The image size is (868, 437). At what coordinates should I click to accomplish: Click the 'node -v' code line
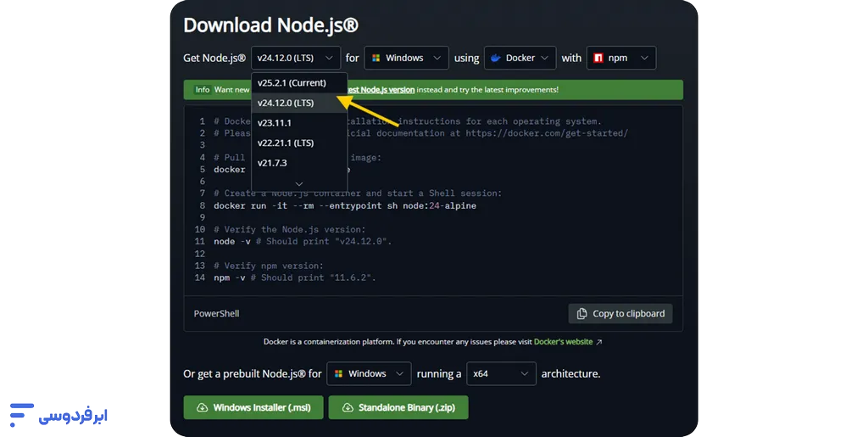(303, 242)
